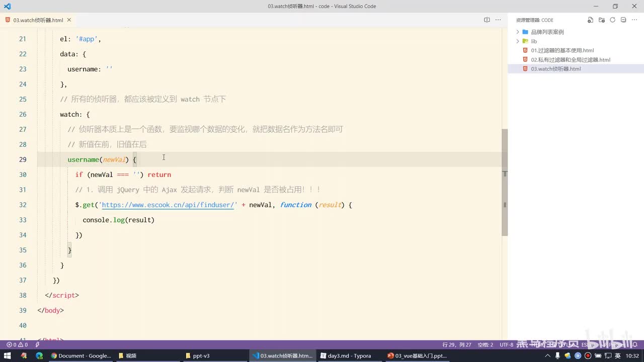
Task: Click the closing </script> tag line
Action: tap(62, 295)
